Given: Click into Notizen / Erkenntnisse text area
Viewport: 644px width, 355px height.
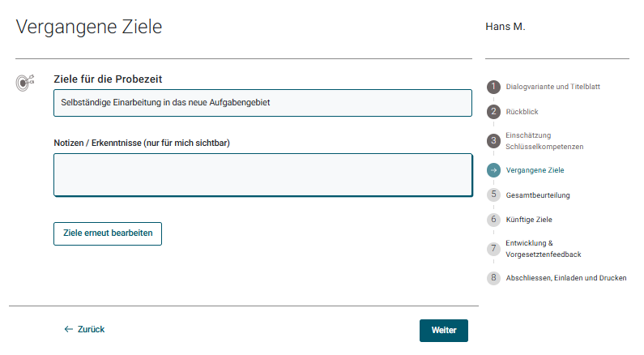Looking at the screenshot, I should tap(262, 175).
